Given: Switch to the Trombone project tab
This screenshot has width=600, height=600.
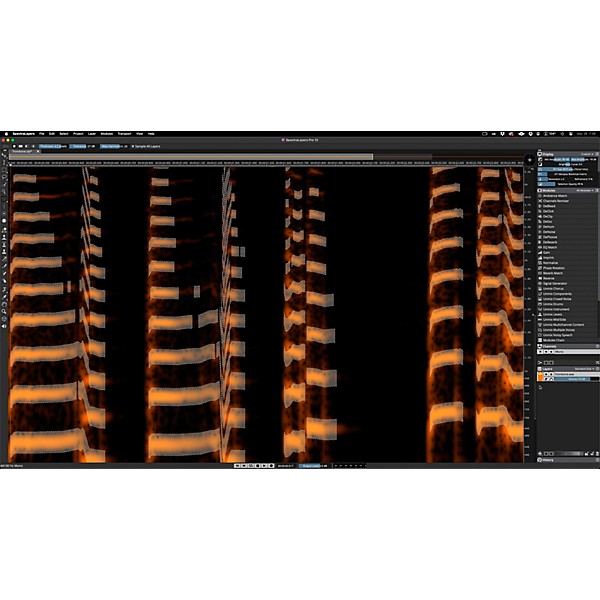Looking at the screenshot, I should [x=23, y=152].
